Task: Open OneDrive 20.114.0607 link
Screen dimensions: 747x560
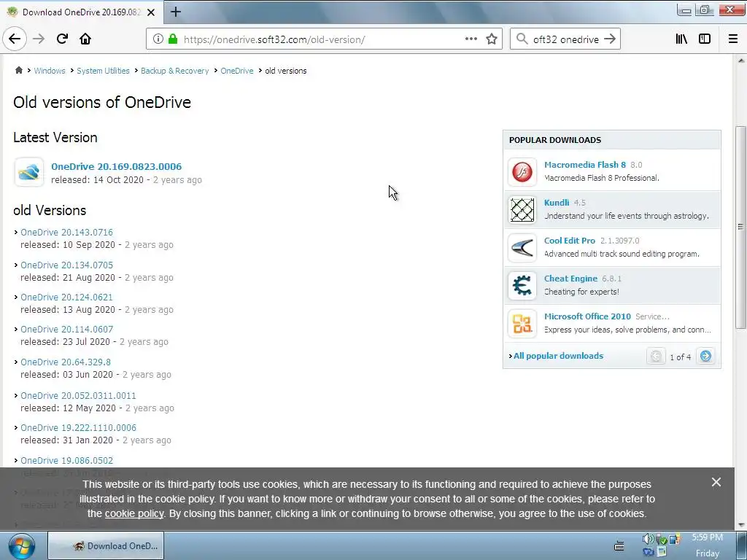Action: point(66,329)
